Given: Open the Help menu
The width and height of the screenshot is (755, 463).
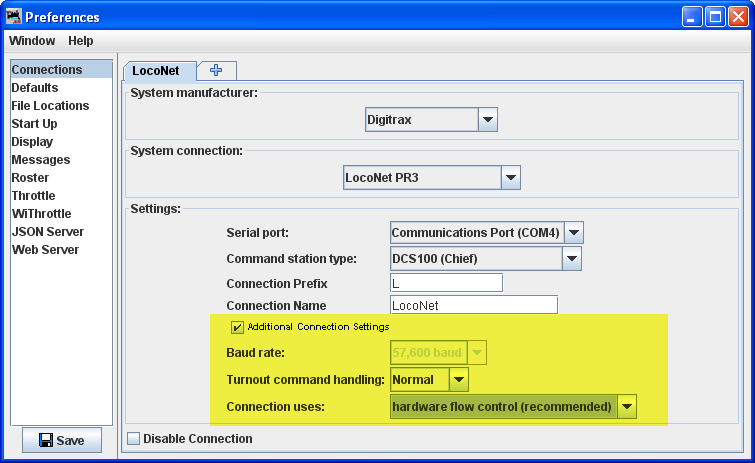Looking at the screenshot, I should coord(81,41).
